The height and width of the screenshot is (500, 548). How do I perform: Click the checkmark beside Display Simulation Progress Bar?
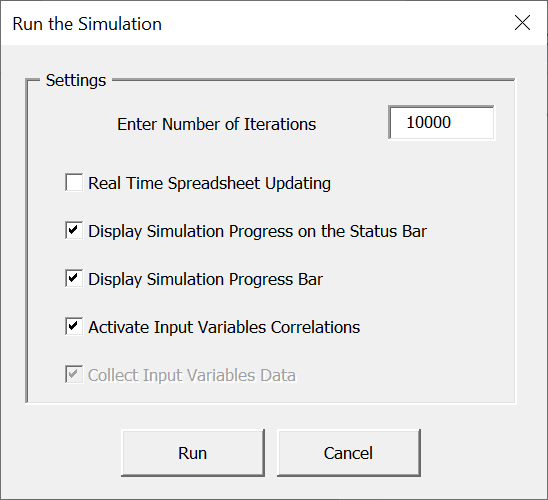point(73,278)
